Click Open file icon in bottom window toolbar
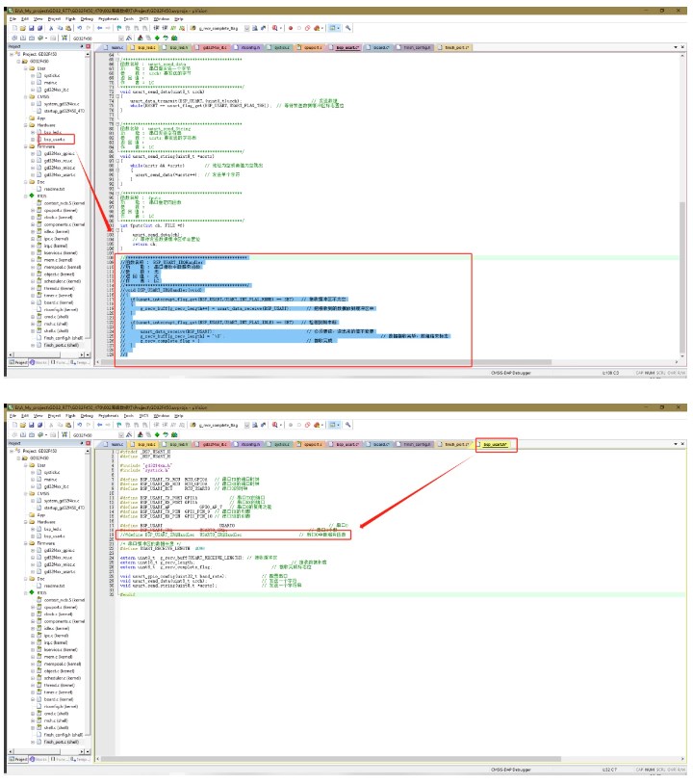 coord(23,425)
